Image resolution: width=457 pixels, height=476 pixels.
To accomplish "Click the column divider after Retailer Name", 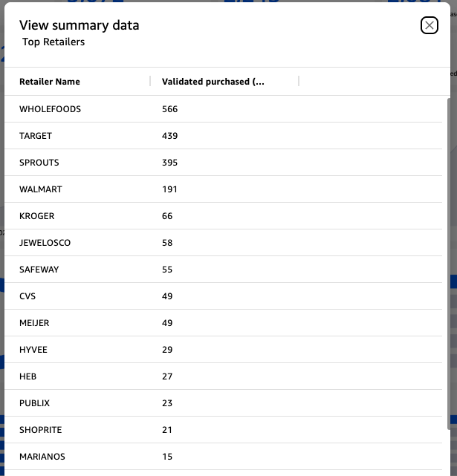I will pos(150,82).
